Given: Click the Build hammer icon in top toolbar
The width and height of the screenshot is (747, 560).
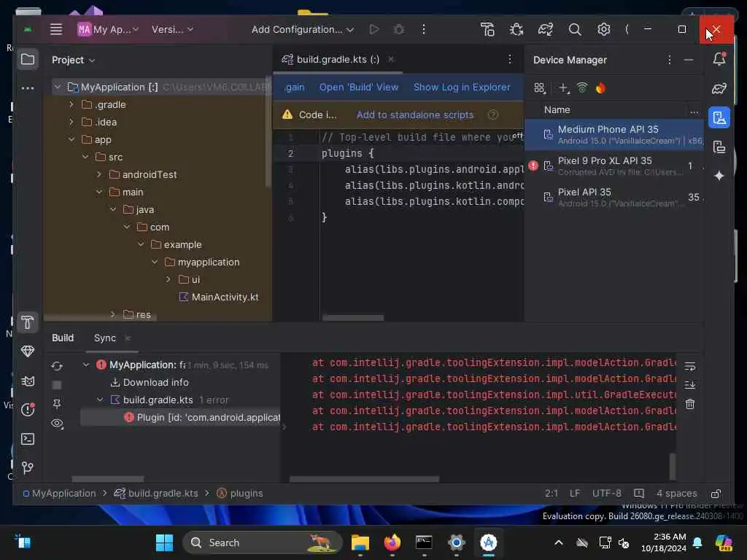Looking at the screenshot, I should (x=487, y=29).
